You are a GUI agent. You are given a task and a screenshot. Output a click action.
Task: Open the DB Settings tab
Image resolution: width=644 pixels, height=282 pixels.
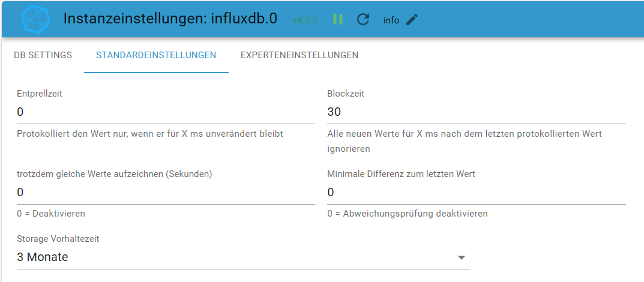43,55
